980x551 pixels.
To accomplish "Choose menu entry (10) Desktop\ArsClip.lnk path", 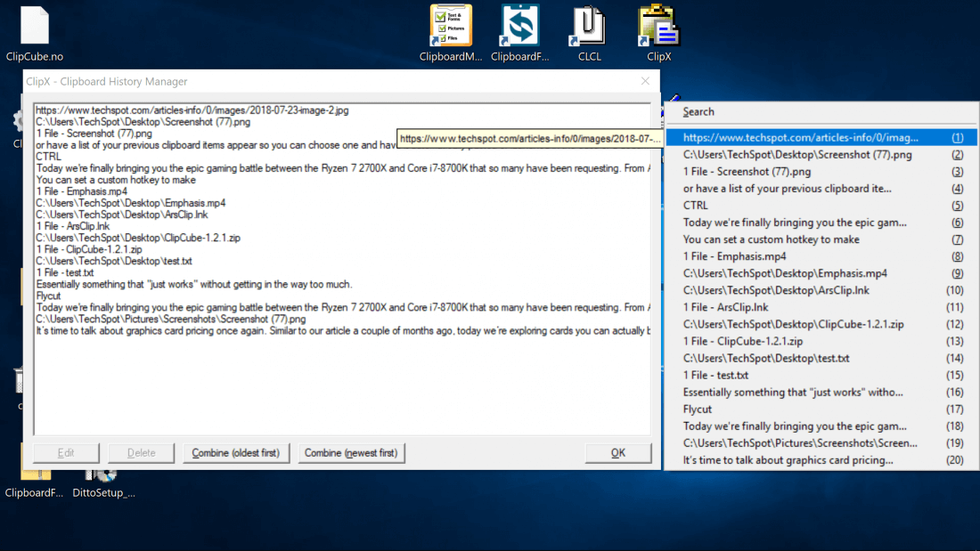I will click(822, 290).
